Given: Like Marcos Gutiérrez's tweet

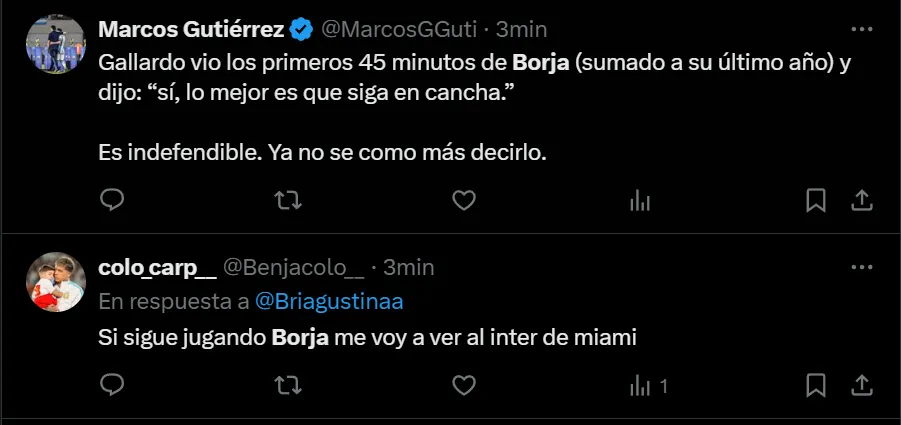Looking at the screenshot, I should point(463,201).
